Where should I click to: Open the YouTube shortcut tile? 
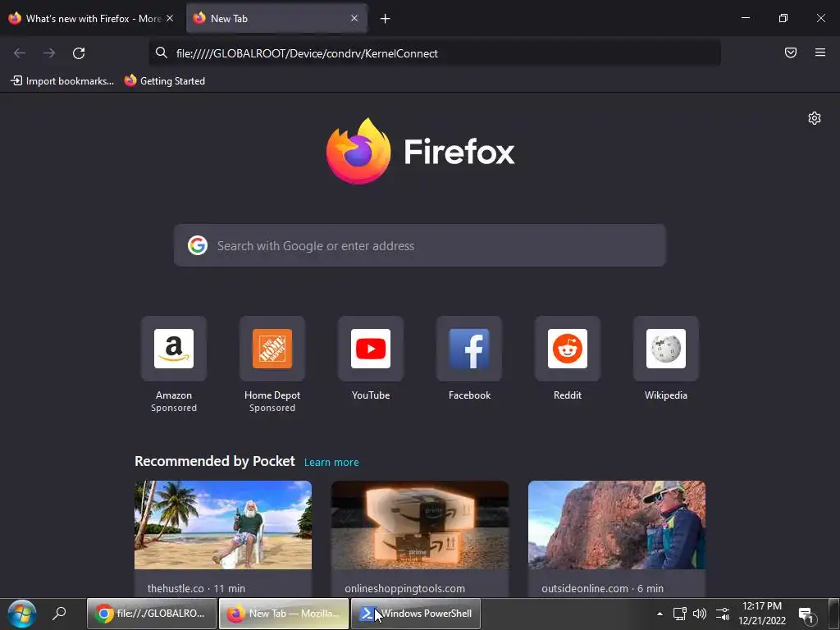pyautogui.click(x=371, y=349)
